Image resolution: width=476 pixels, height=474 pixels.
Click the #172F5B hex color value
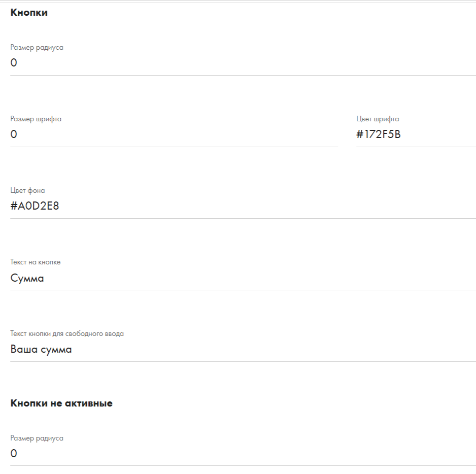click(x=379, y=134)
